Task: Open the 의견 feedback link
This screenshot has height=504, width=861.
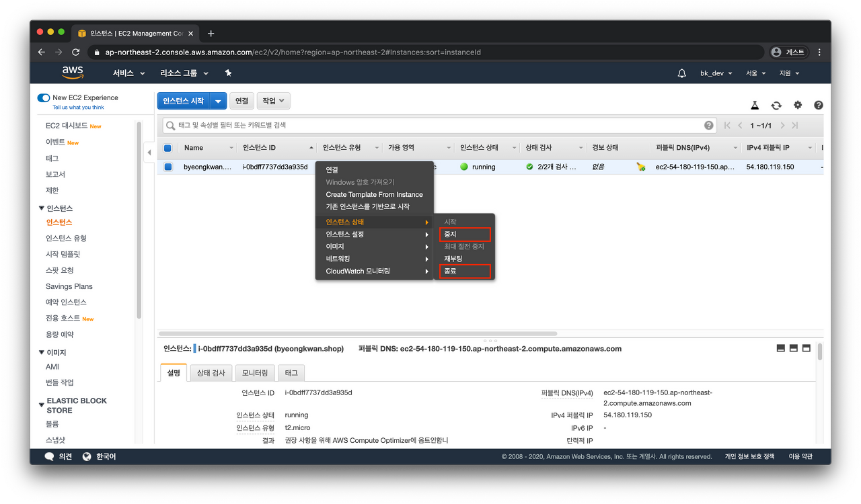Action: pyautogui.click(x=65, y=456)
